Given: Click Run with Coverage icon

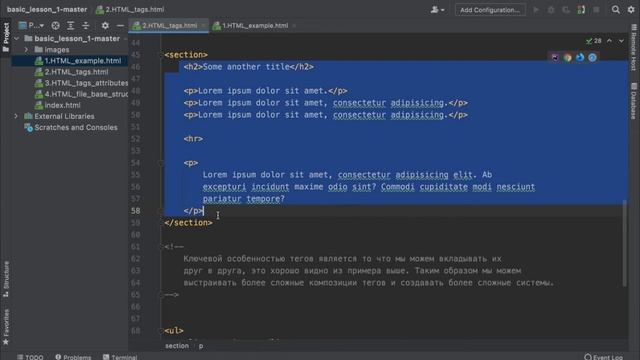Looking at the screenshot, I should click(566, 10).
